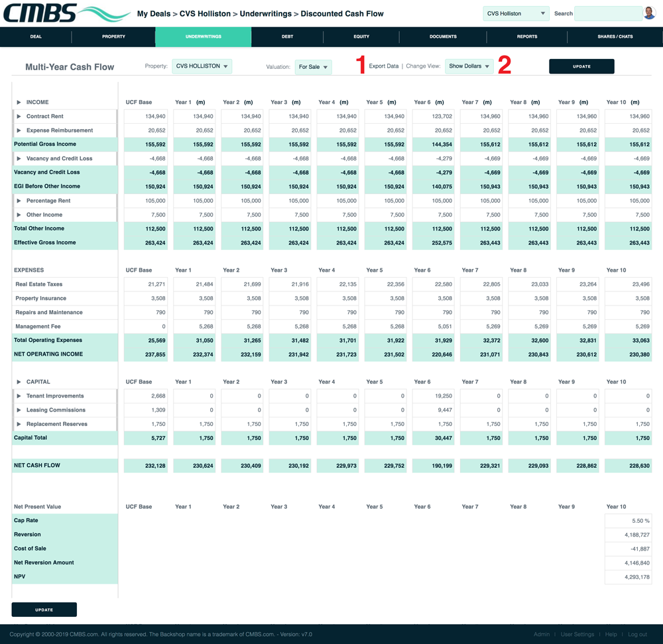Click the Net Reversion Amount value 4,146,840
Image resolution: width=663 pixels, height=644 pixels.
pyautogui.click(x=628, y=563)
